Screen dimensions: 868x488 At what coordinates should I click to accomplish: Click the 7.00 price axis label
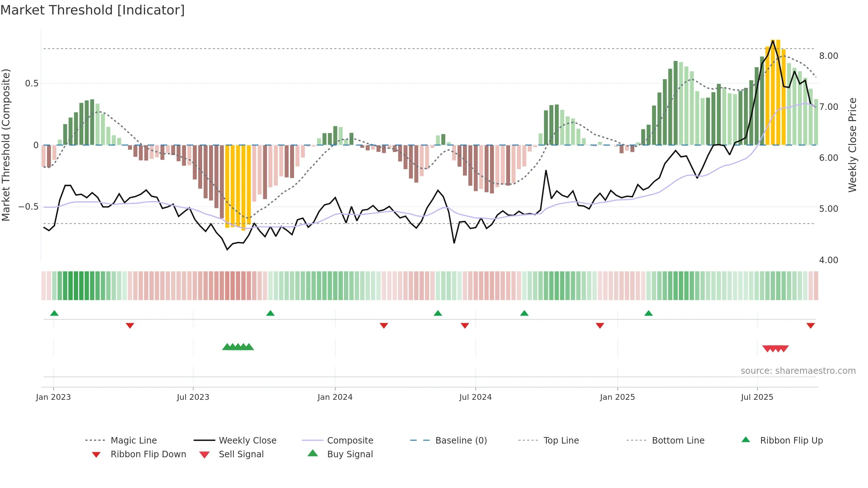click(829, 107)
